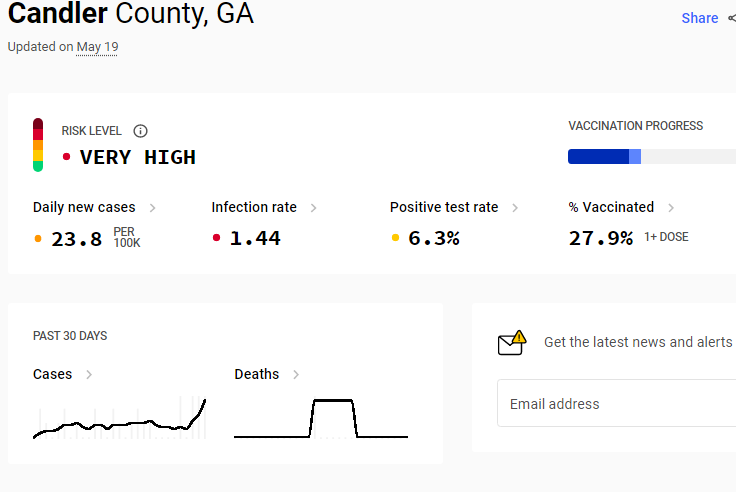Viewport: 736px width, 492px height.
Task: Expand the % Vaccinated chevron
Action: (671, 208)
